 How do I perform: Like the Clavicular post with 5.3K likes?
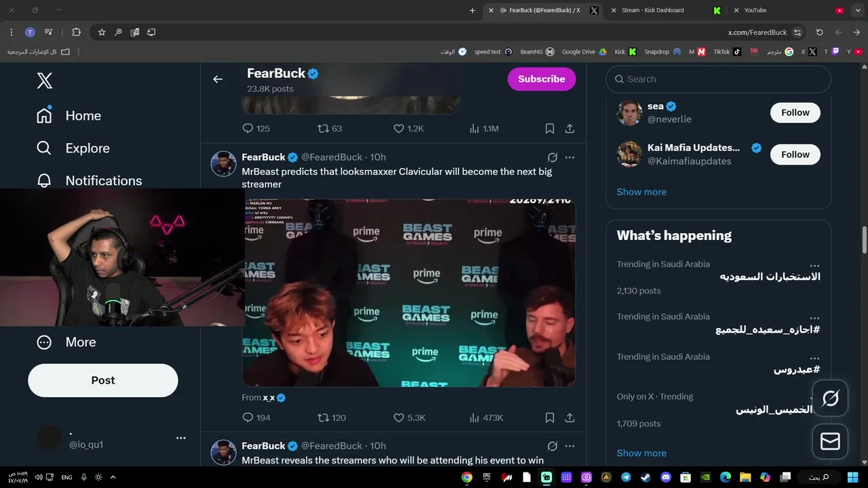(x=409, y=418)
